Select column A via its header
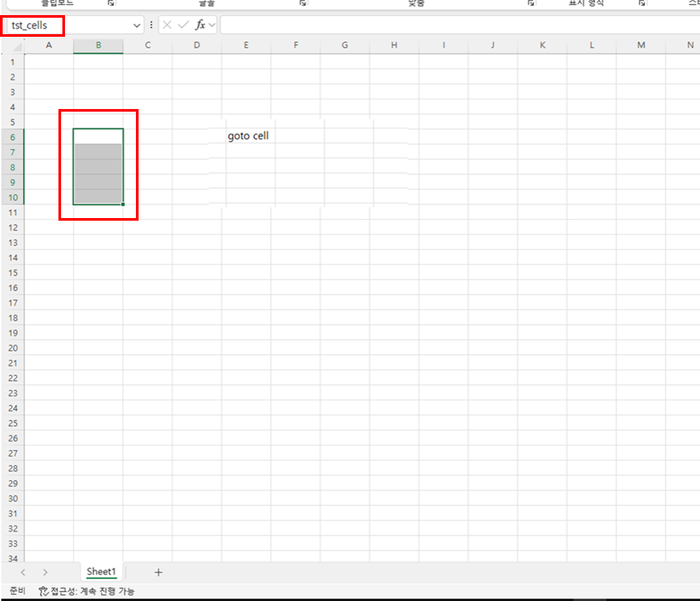 (49, 45)
